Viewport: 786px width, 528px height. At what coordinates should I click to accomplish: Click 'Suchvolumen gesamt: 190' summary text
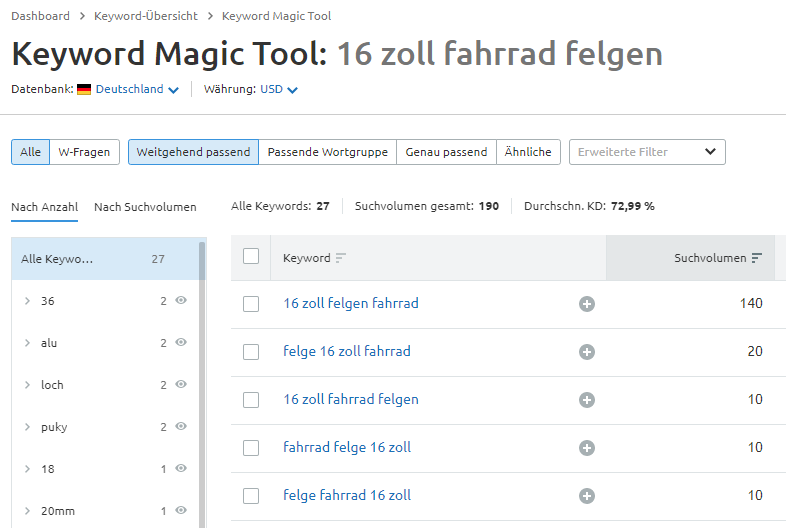click(x=427, y=206)
